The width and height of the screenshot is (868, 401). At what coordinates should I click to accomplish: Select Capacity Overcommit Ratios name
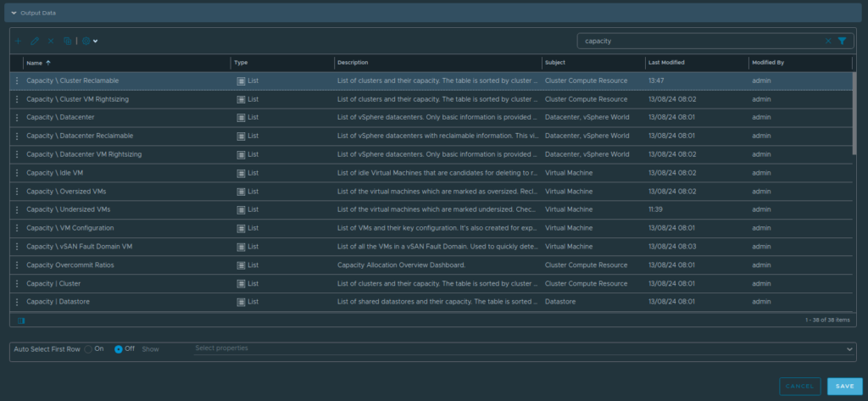[x=70, y=265]
